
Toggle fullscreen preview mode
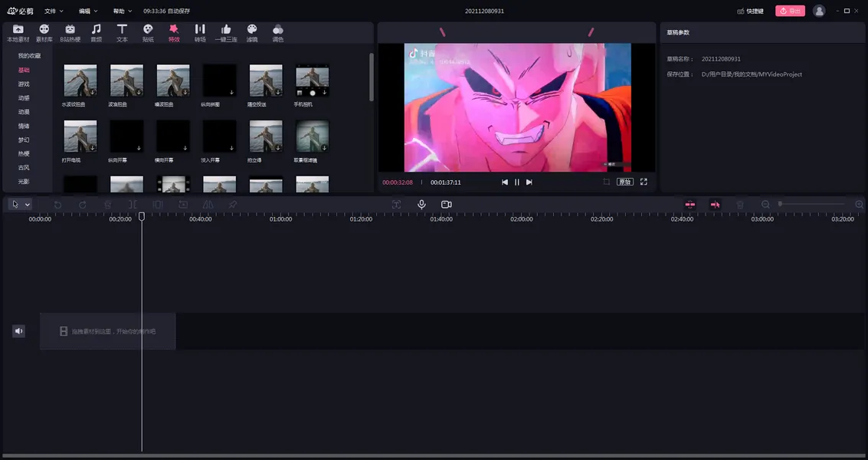pos(644,182)
